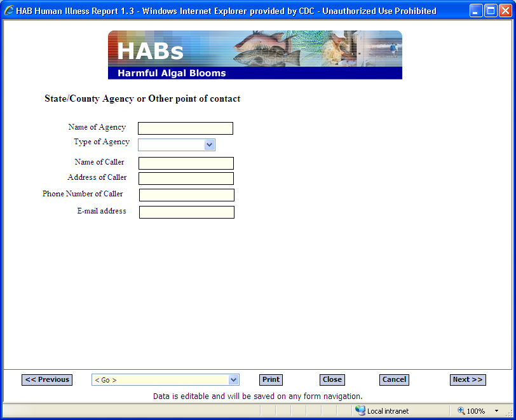
Task: Click the HABs Harmful Algal Blooms banner
Action: (x=255, y=55)
